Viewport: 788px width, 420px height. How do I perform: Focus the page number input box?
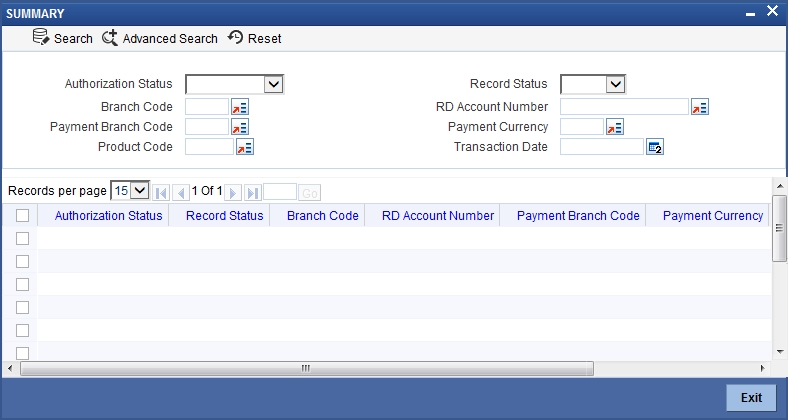tap(280, 192)
